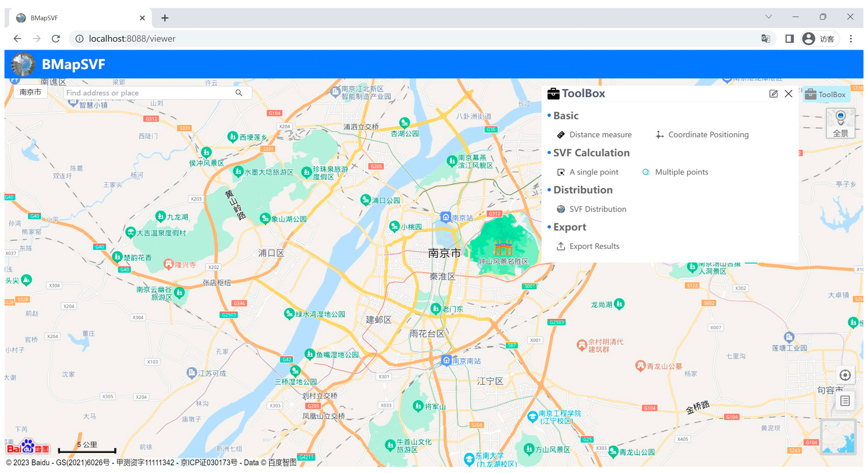The width and height of the screenshot is (868, 473).
Task: Select Multiple points SVF calculation
Action: [x=681, y=172]
